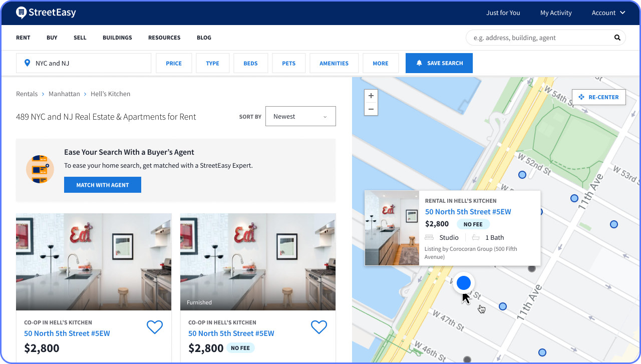Click the address, building, agent search field
The height and width of the screenshot is (364, 641).
point(546,38)
